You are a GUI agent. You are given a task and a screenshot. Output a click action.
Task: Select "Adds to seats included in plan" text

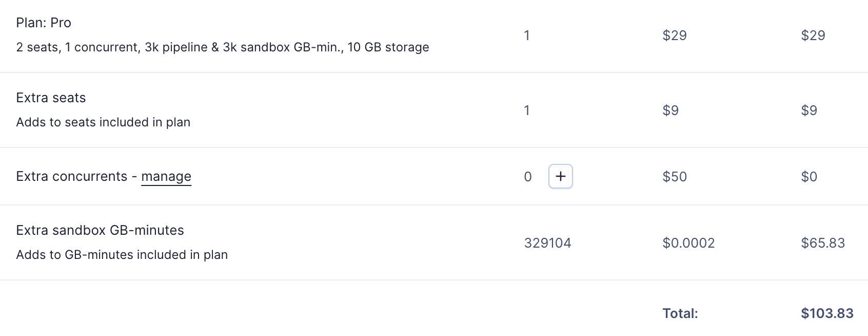click(103, 122)
